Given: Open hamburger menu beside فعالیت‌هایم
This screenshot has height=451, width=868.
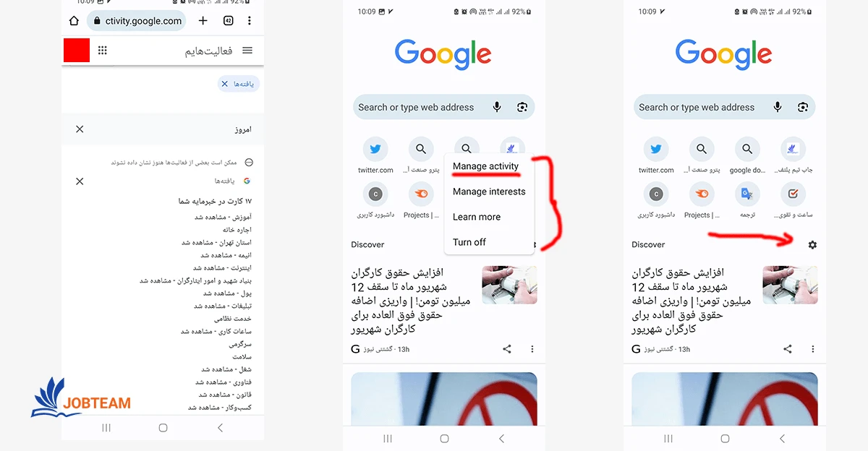Looking at the screenshot, I should tap(247, 51).
